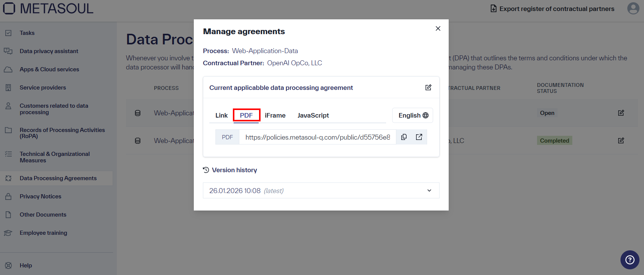The image size is (644, 275).
Task: Select the Tasks entry in the sidebar
Action: click(x=27, y=33)
